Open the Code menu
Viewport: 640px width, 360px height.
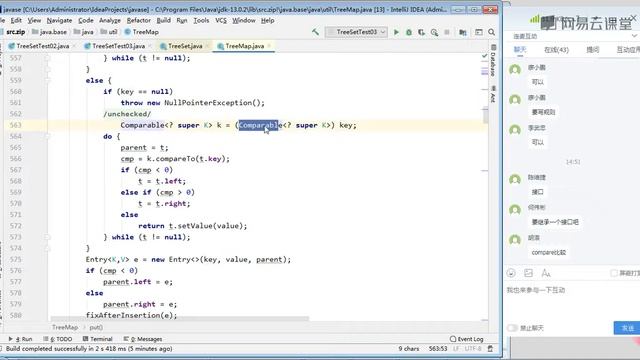point(86,20)
